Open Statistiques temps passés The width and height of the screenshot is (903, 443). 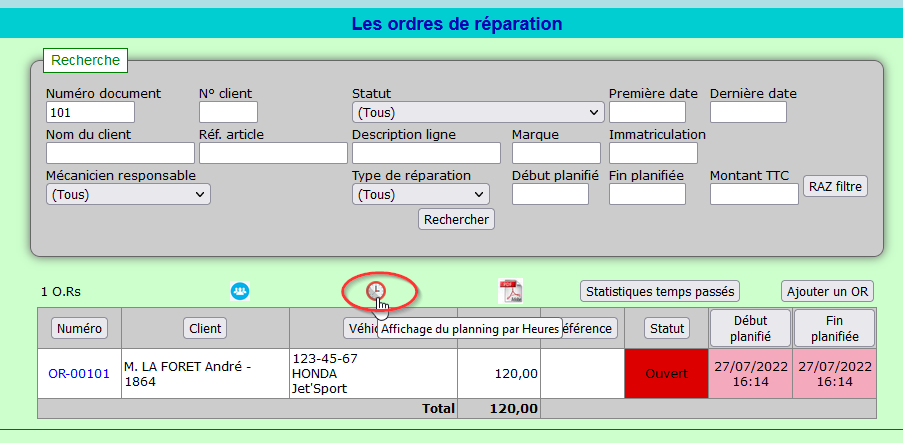tap(659, 291)
